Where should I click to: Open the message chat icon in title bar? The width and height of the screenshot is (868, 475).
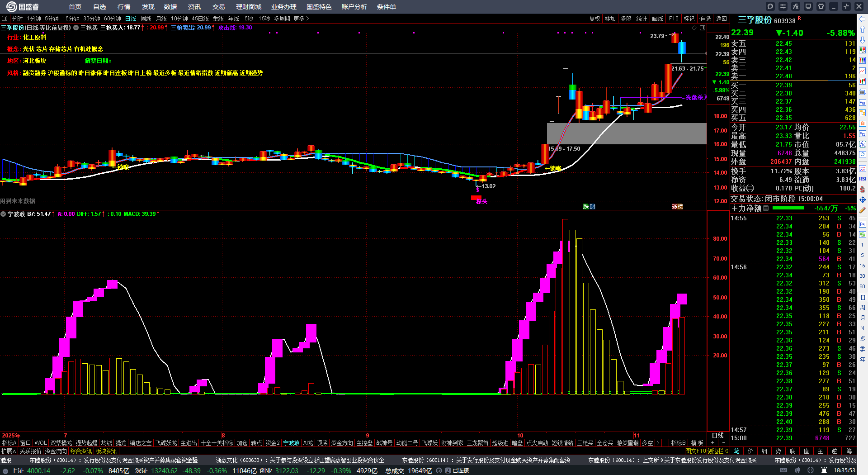[x=770, y=6]
